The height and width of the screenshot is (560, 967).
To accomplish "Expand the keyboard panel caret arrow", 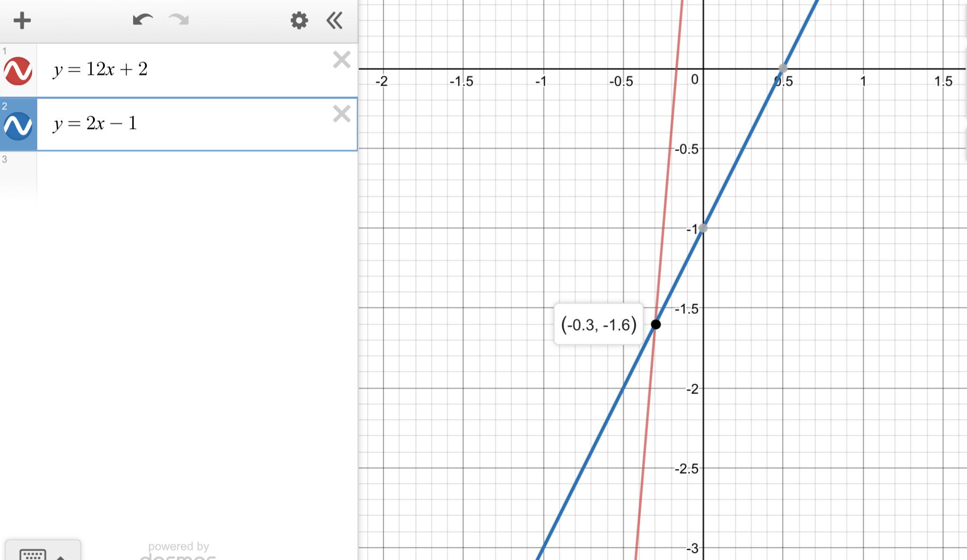I will coord(60,557).
